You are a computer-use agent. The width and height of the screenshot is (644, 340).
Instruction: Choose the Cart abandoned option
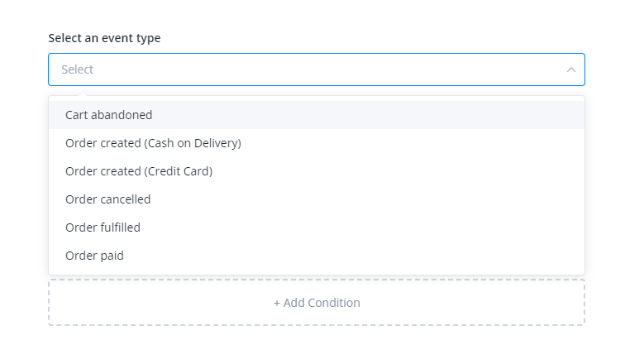[109, 115]
